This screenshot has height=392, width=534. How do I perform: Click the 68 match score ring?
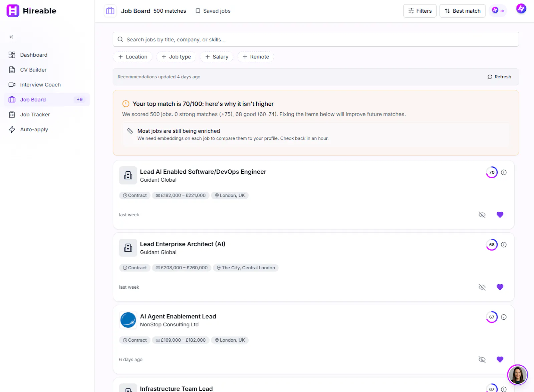(x=492, y=245)
